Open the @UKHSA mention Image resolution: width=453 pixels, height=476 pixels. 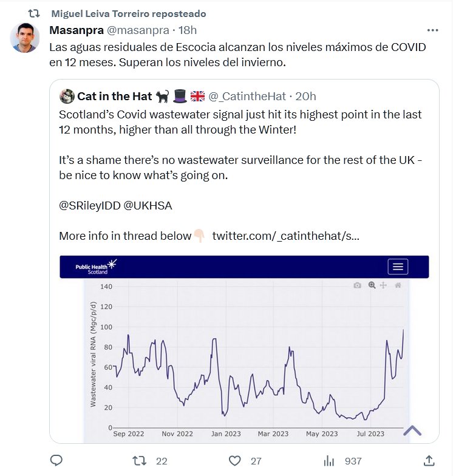[x=148, y=205]
